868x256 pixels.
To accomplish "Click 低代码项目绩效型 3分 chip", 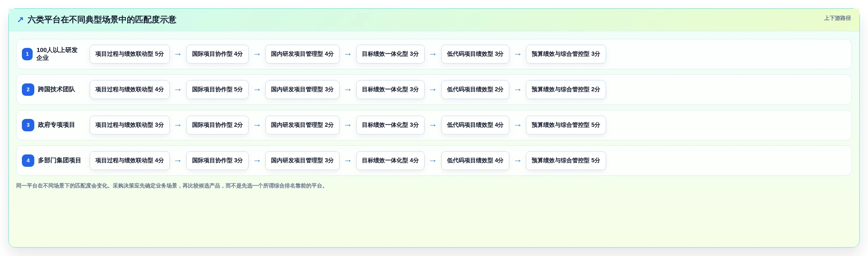I will point(475,54).
